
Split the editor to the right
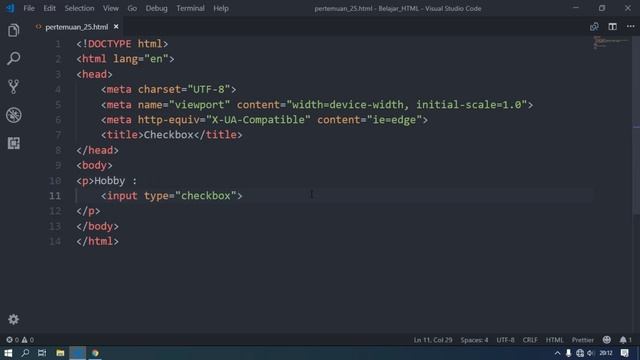click(x=612, y=27)
